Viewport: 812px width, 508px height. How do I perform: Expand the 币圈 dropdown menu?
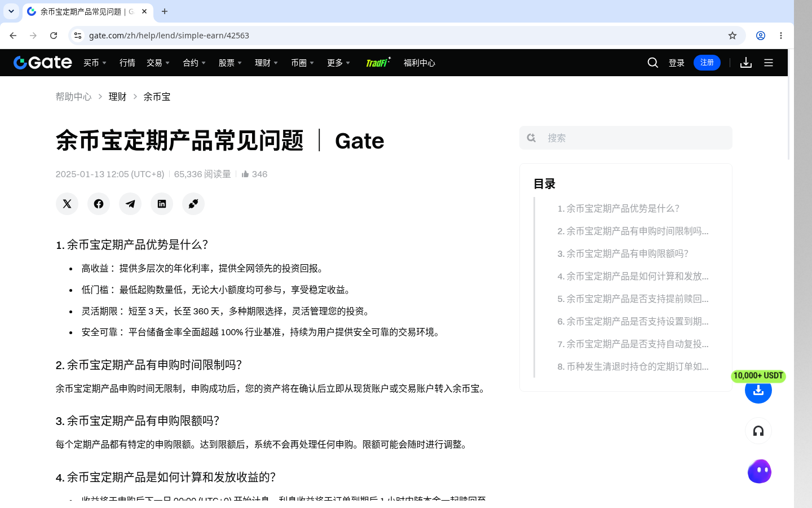[302, 63]
